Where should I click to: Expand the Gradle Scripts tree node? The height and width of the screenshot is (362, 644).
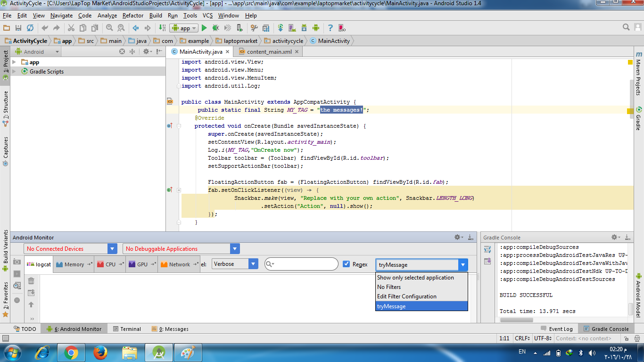coord(14,71)
